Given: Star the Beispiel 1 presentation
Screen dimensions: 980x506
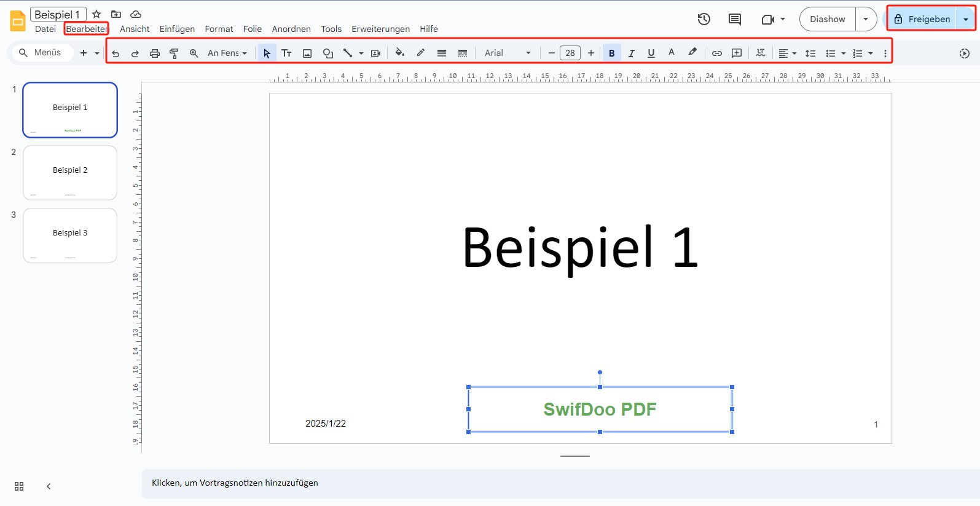Looking at the screenshot, I should (x=96, y=14).
